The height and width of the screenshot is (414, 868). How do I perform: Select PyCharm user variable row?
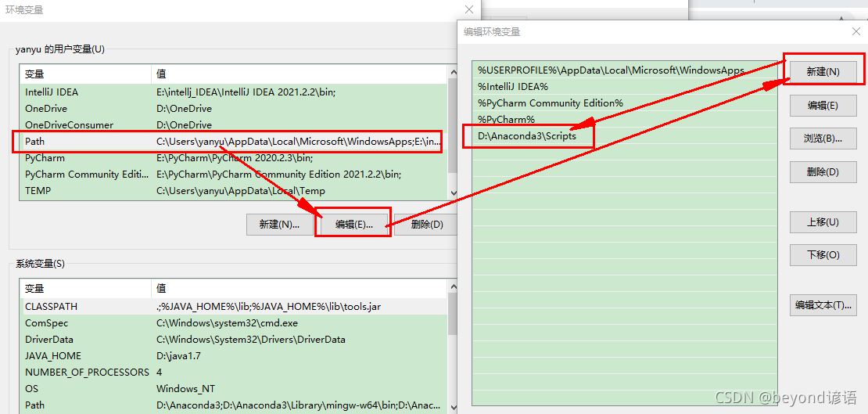233,158
